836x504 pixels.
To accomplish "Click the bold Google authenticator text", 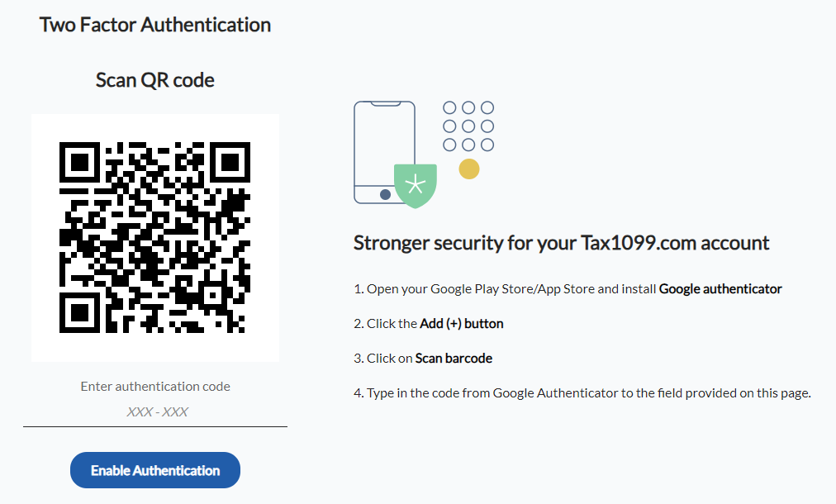I will pos(720,289).
